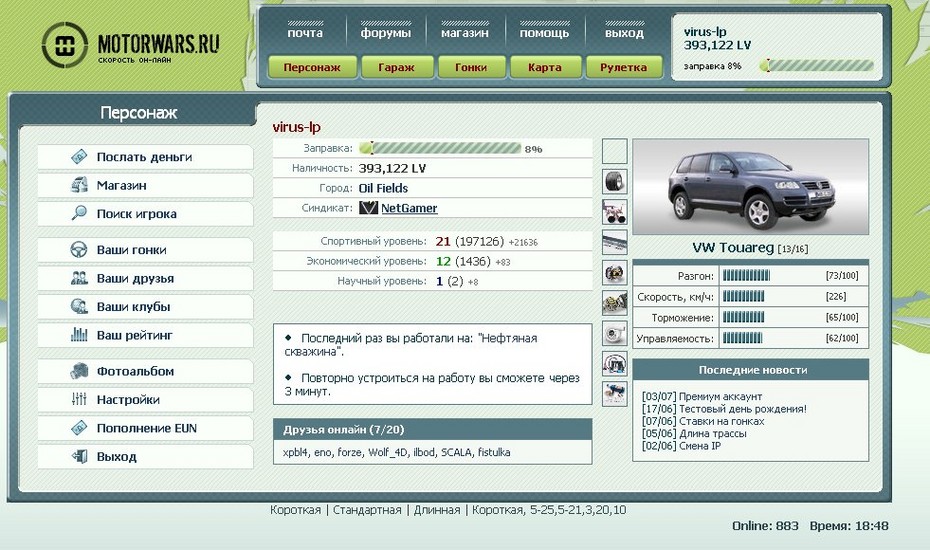Click the money icon beside Пополнение EUN

79,428
